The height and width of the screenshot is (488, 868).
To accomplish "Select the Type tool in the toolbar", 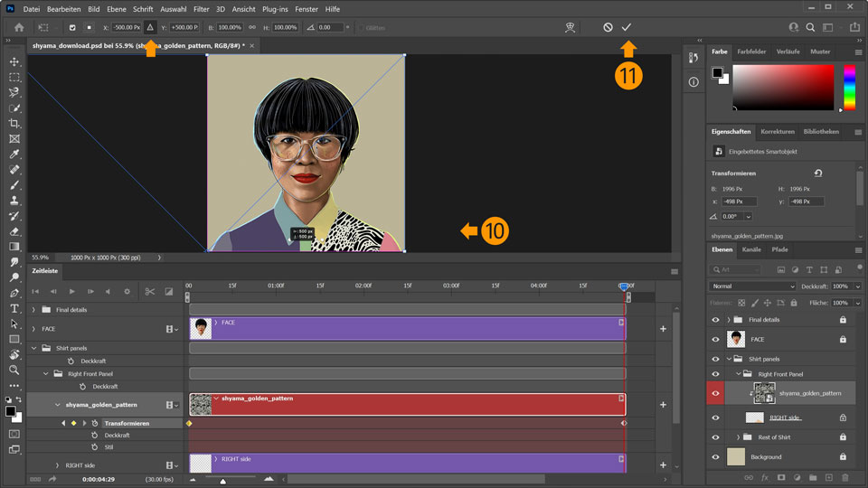I will coord(14,308).
